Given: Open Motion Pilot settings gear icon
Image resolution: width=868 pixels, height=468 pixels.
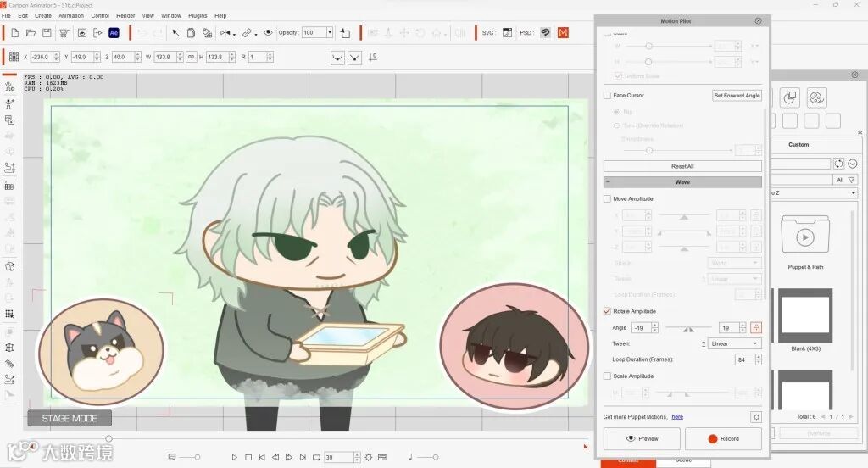Looking at the screenshot, I should [756, 417].
